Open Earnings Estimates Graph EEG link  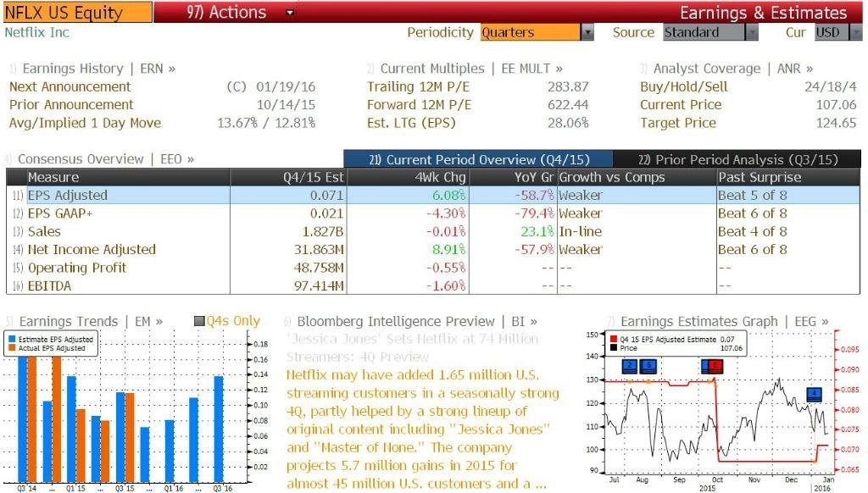click(725, 322)
